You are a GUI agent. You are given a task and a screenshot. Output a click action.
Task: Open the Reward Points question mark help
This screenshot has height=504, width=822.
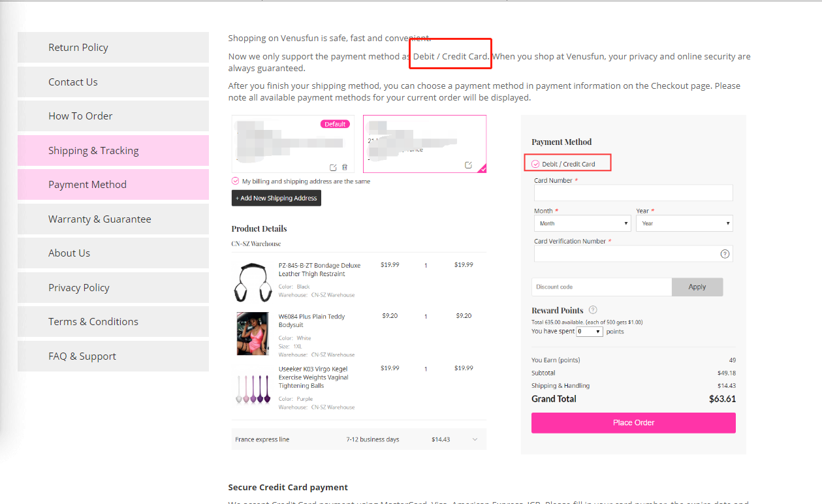[x=593, y=310]
